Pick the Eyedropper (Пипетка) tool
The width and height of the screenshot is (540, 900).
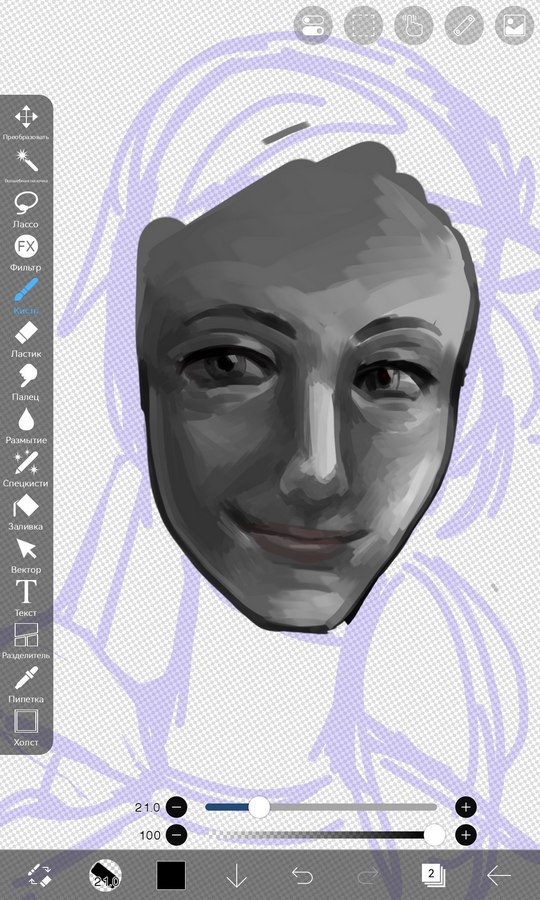click(26, 684)
